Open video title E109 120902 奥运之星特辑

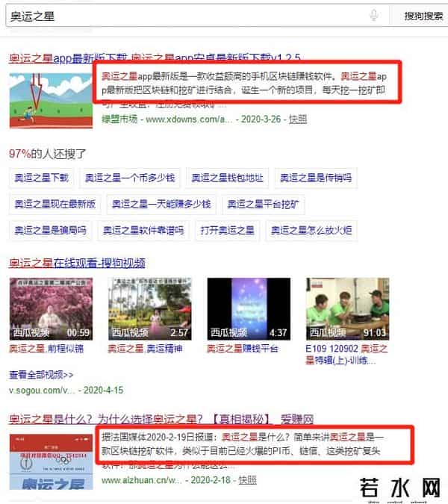point(346,355)
